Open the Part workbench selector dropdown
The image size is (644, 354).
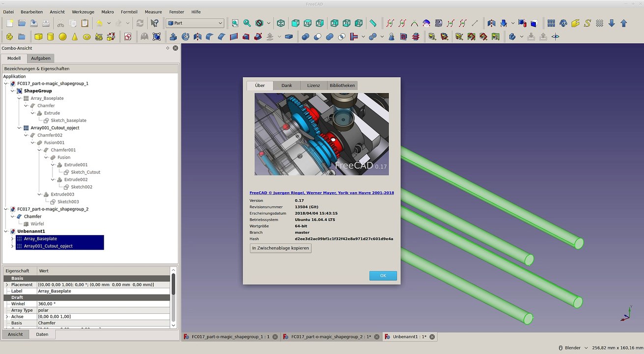pyautogui.click(x=195, y=23)
